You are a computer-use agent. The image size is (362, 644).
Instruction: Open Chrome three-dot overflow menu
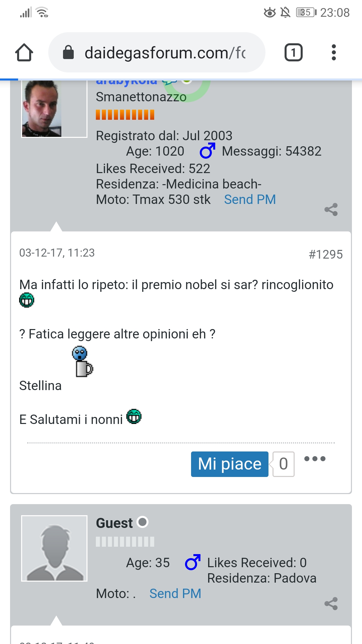click(x=334, y=52)
